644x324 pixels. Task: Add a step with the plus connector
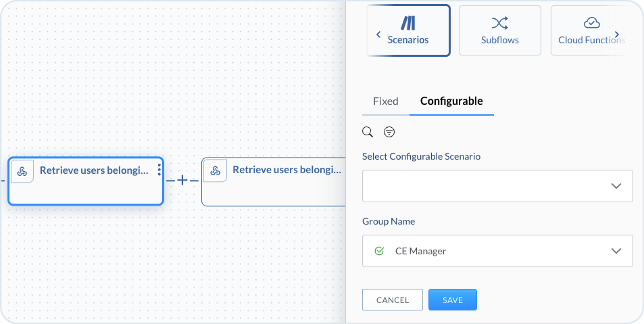click(182, 181)
